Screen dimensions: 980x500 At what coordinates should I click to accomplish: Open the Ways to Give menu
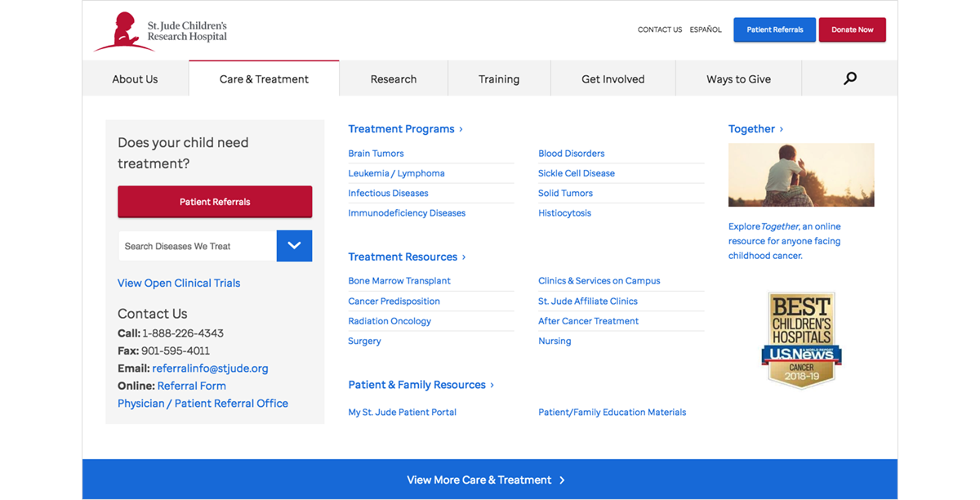pyautogui.click(x=738, y=79)
